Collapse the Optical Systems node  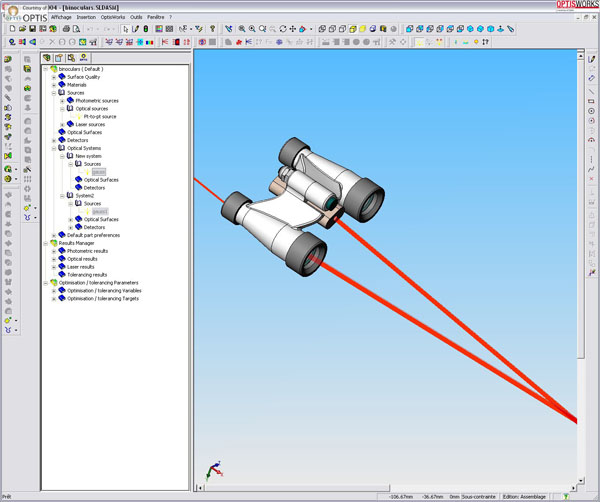click(x=54, y=148)
